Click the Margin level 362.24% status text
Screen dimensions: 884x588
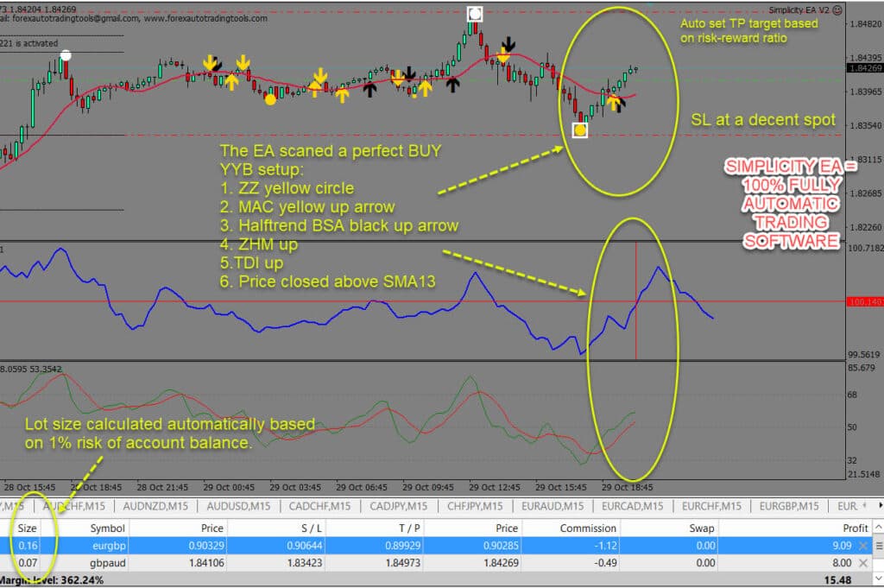click(52, 580)
